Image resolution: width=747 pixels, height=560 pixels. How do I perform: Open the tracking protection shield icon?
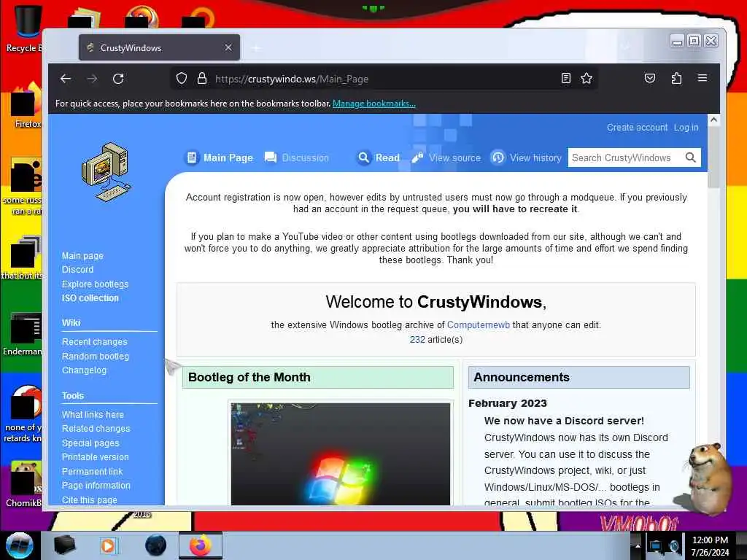181,78
